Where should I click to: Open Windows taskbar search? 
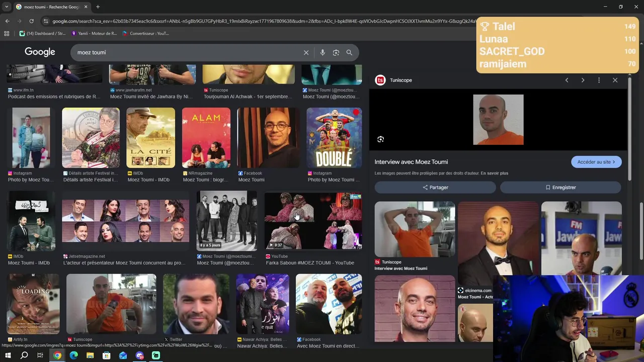24,355
